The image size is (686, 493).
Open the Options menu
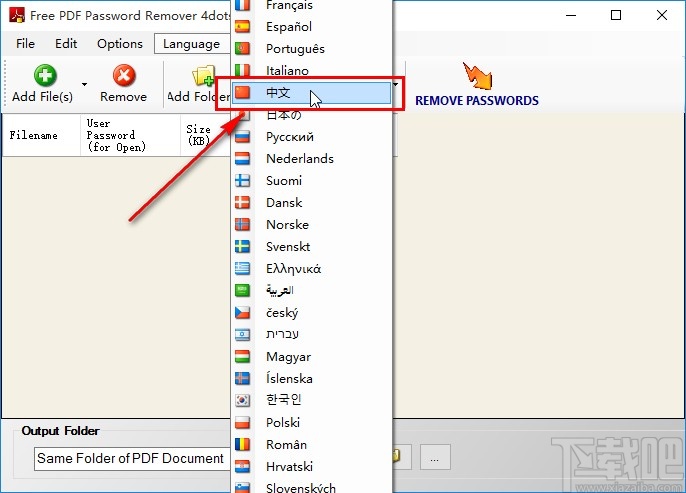(x=120, y=44)
